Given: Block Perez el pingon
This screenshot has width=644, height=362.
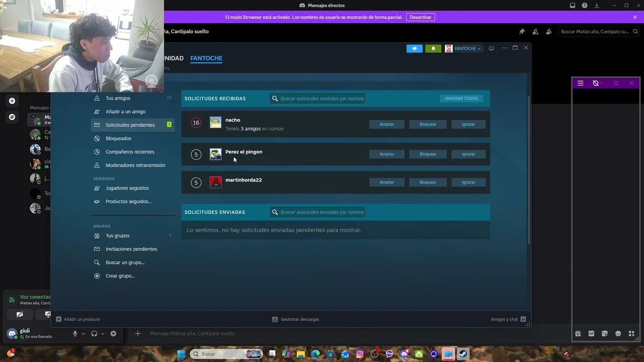Looking at the screenshot, I should click(x=428, y=154).
